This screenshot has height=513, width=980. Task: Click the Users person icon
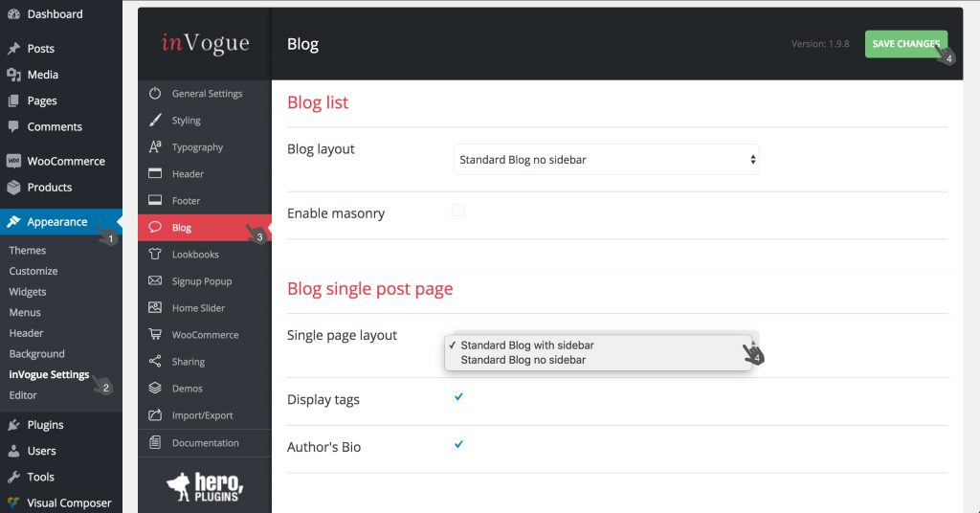click(13, 451)
